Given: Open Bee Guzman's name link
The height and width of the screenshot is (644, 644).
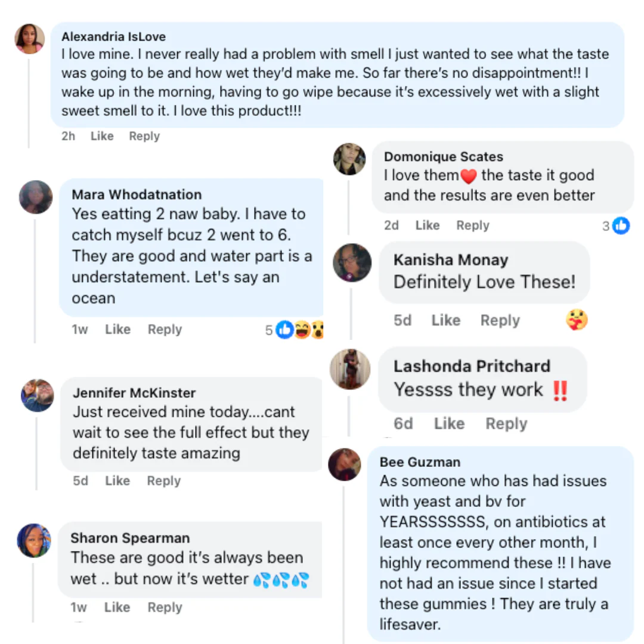Looking at the screenshot, I should [x=420, y=462].
